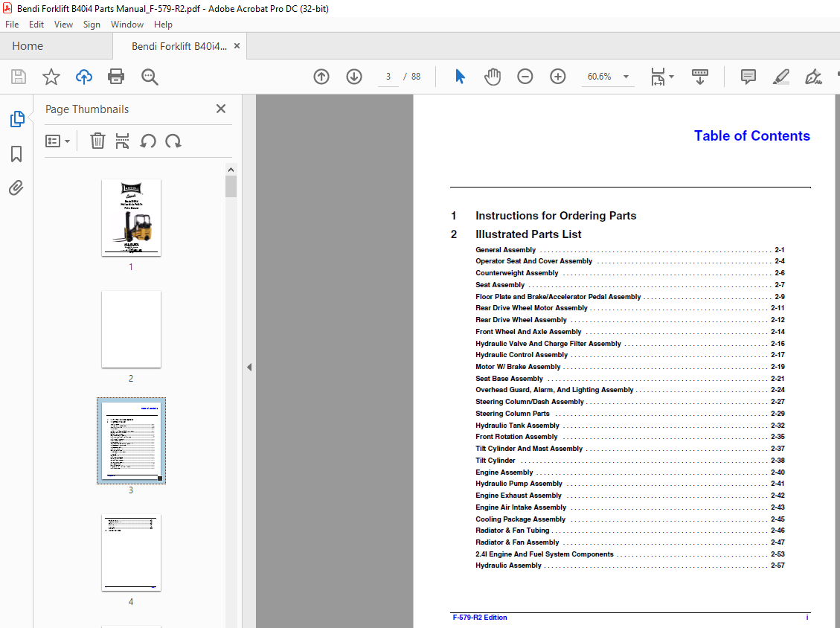Click Cooling Package Assembly entry
Viewport: 840px width, 628px height.
(630, 519)
